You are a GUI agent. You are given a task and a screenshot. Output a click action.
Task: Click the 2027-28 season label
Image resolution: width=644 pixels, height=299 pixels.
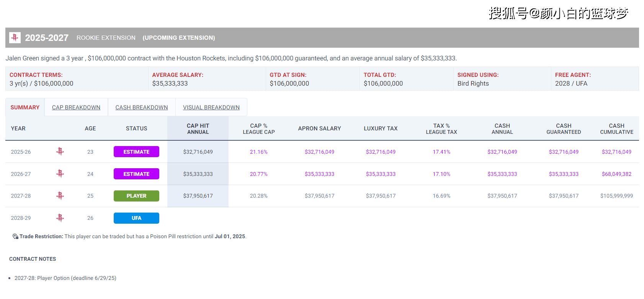pos(21,196)
